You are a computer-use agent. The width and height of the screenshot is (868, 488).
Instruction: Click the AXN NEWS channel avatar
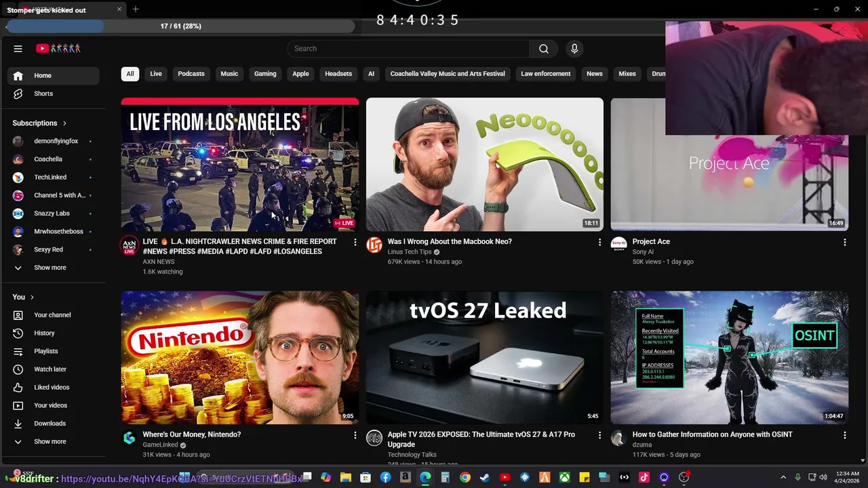point(129,245)
